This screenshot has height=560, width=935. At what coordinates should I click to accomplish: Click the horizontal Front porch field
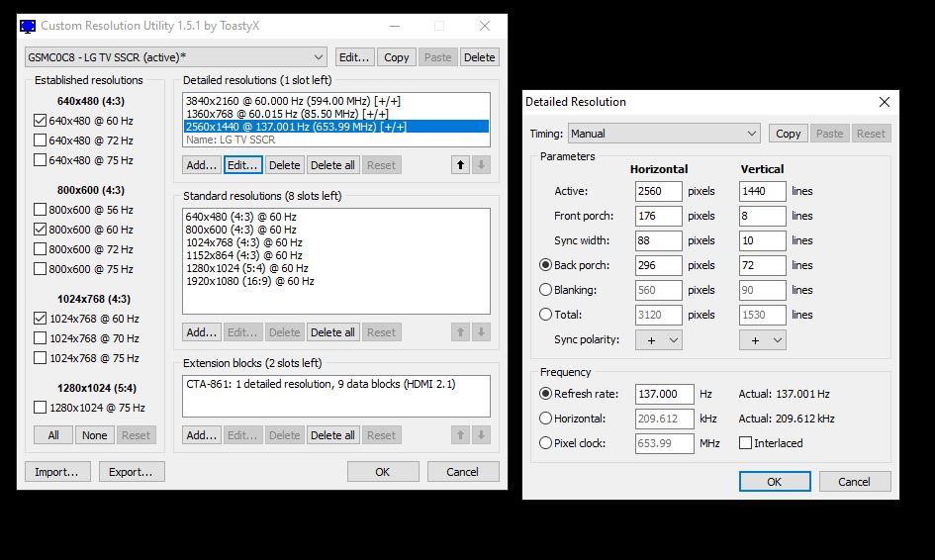point(658,216)
